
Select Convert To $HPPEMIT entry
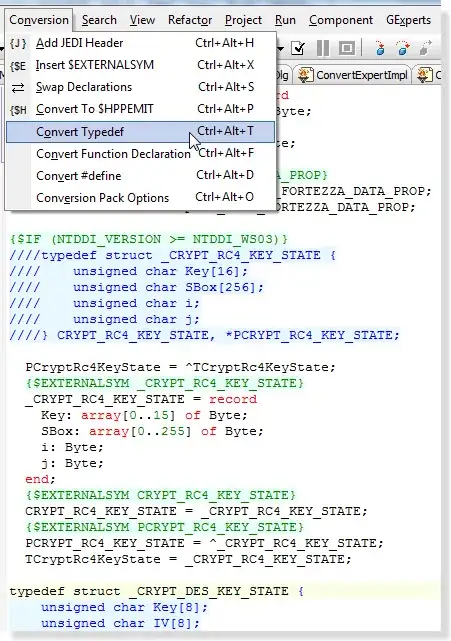pyautogui.click(x=141, y=109)
